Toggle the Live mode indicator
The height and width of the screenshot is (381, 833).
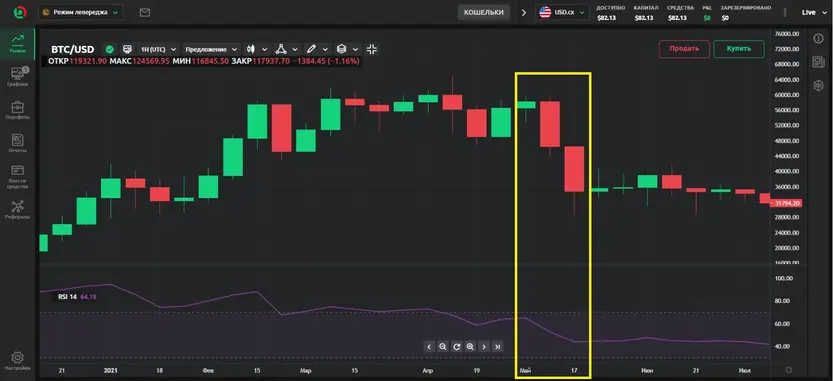[x=811, y=12]
